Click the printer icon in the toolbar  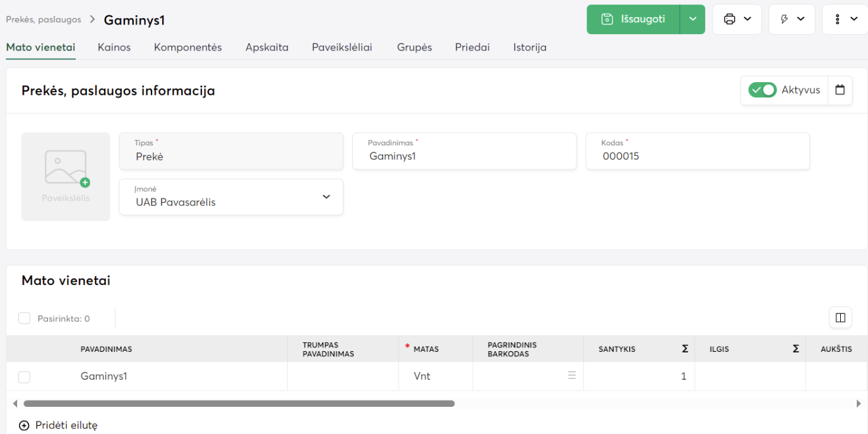click(730, 19)
